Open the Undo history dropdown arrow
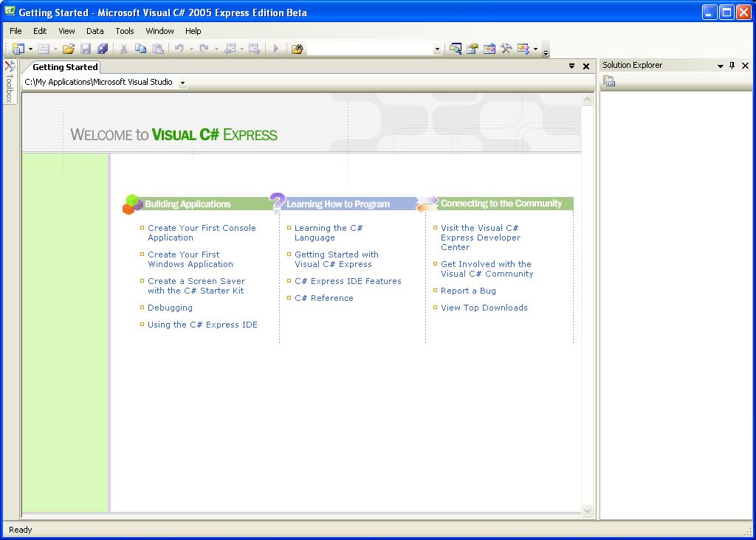 coord(191,49)
